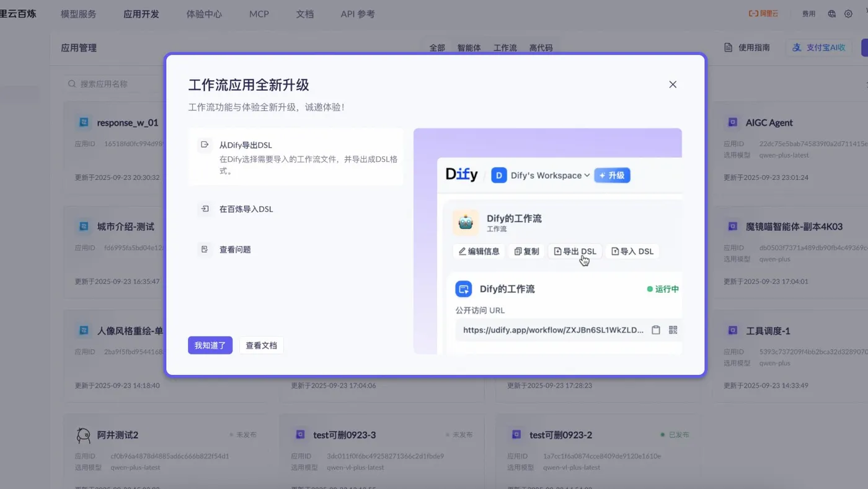This screenshot has height=489, width=868.
Task: Click the Dify logo in the preview
Action: 462,175
